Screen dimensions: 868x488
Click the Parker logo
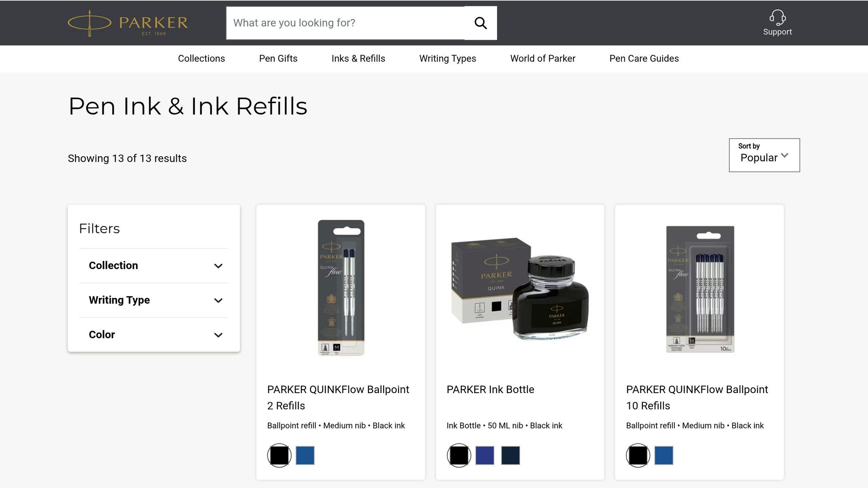pos(128,23)
